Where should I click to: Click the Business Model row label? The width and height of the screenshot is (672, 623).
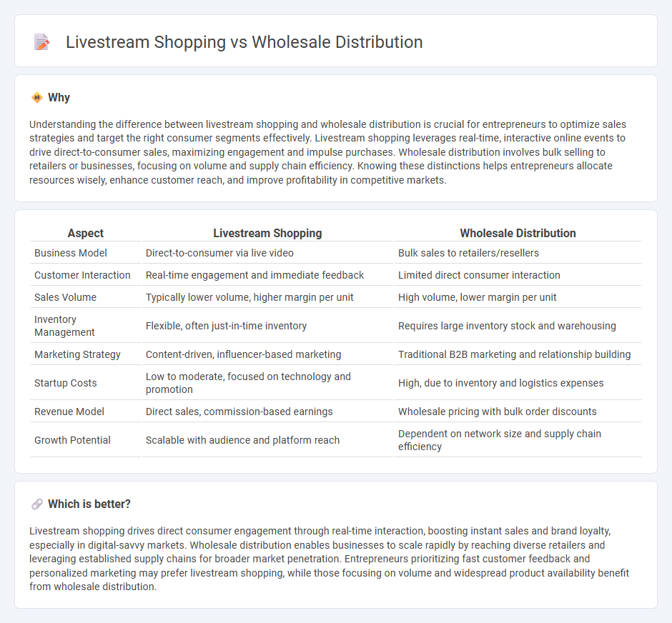pos(71,253)
